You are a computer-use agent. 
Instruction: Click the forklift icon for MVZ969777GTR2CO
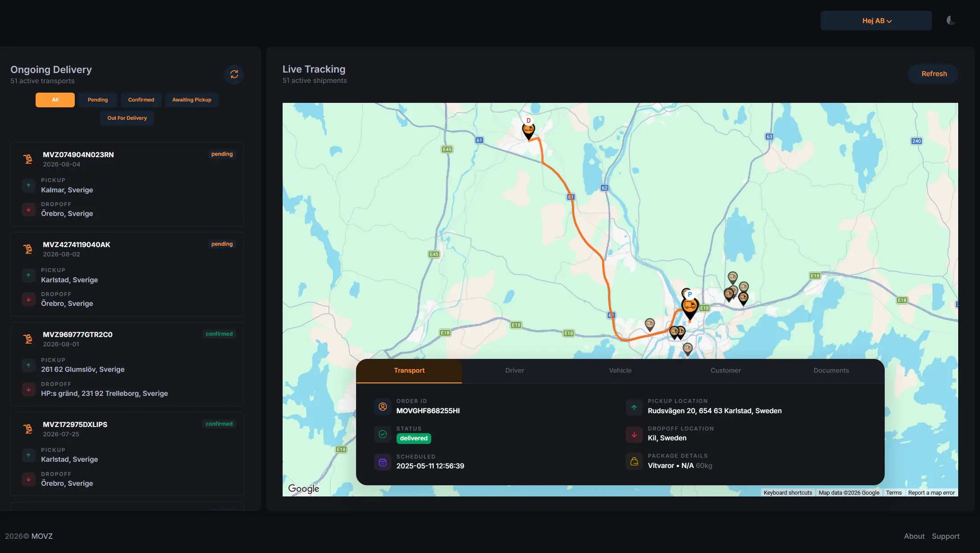tap(28, 339)
